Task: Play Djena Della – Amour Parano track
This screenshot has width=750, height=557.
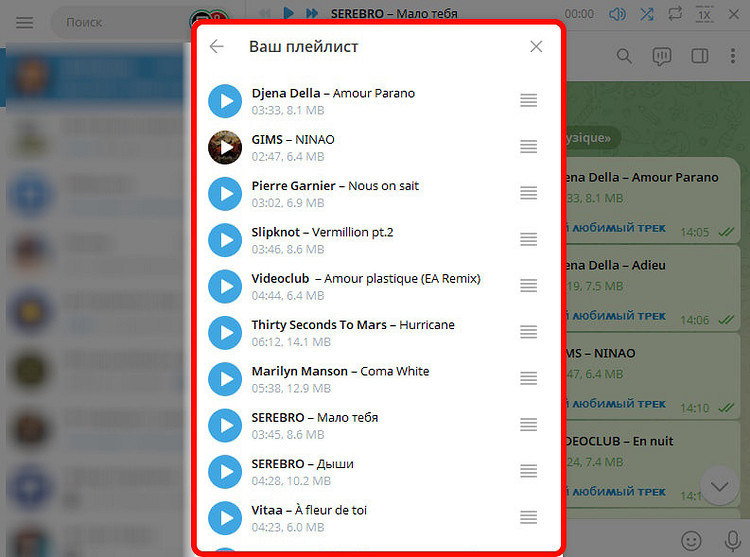Action: pyautogui.click(x=225, y=101)
